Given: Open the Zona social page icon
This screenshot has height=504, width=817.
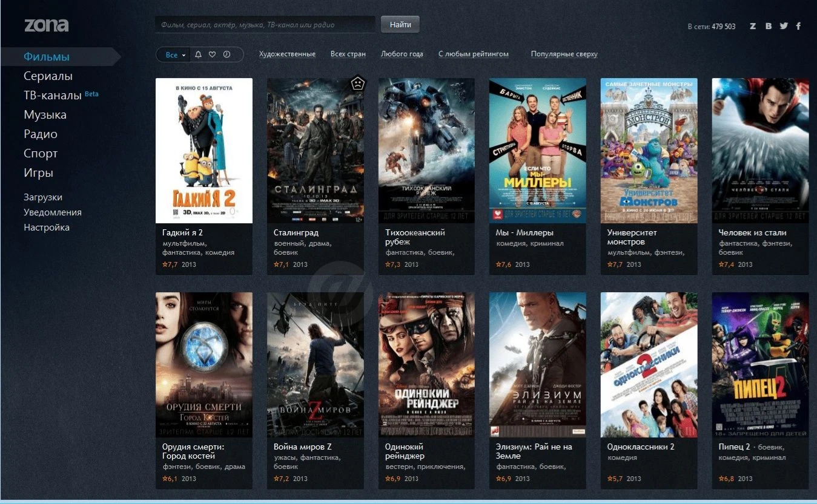Looking at the screenshot, I should (753, 26).
